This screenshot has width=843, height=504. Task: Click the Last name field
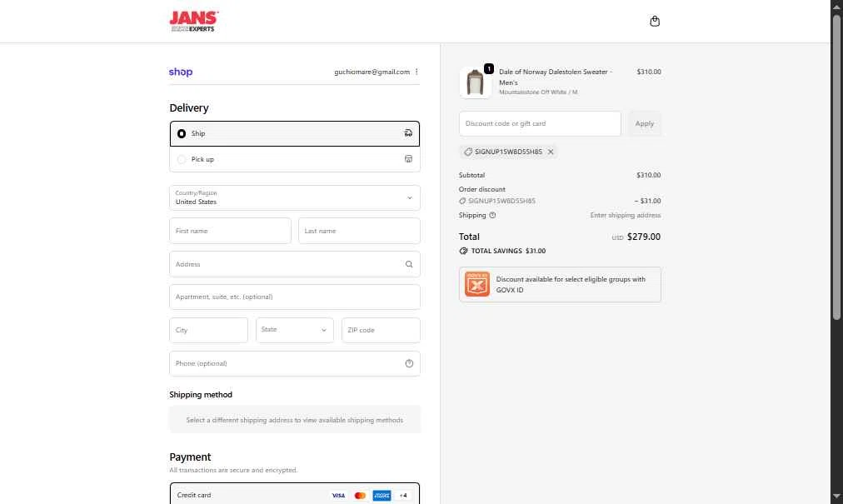click(x=359, y=231)
